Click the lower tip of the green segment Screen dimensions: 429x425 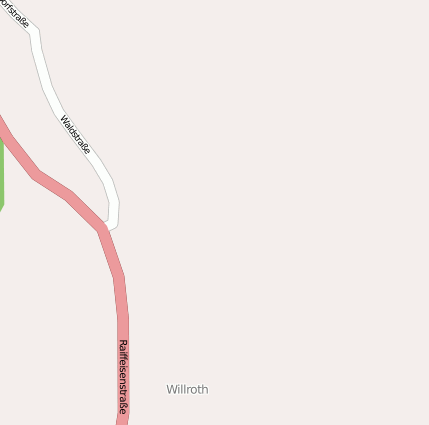(1, 209)
